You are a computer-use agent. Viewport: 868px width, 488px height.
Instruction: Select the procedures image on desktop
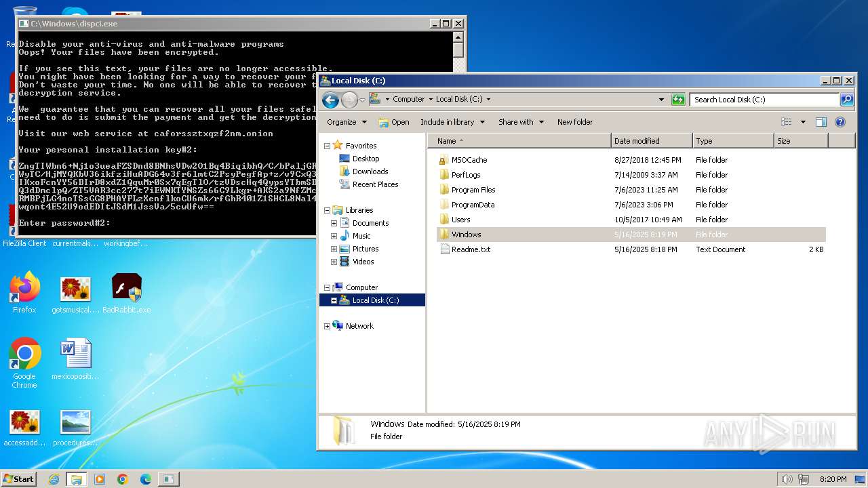(x=75, y=428)
